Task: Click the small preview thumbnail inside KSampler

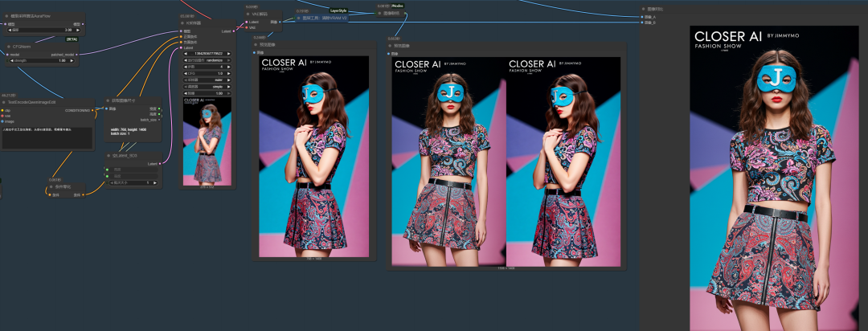Action: 207,141
